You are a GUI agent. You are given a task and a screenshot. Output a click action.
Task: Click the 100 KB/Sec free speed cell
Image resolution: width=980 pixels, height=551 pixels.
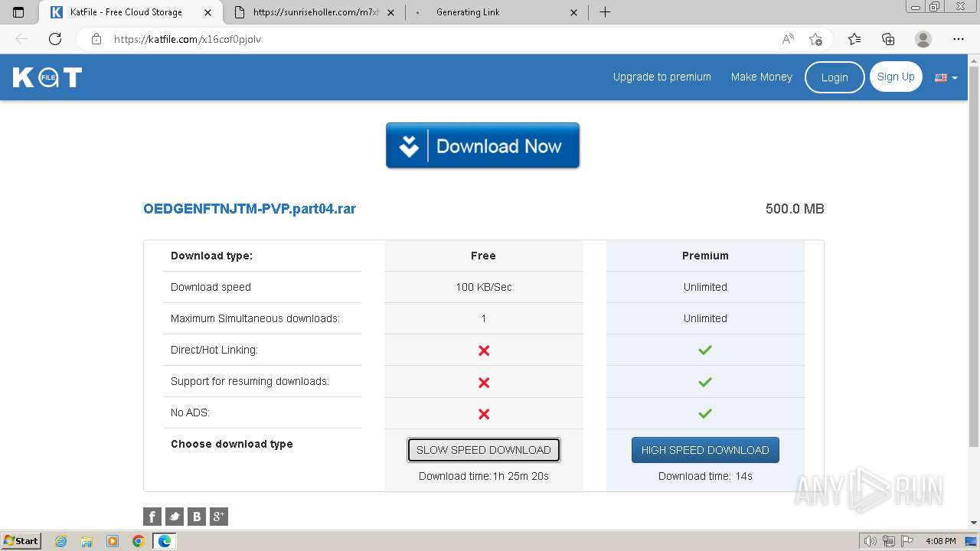point(484,287)
